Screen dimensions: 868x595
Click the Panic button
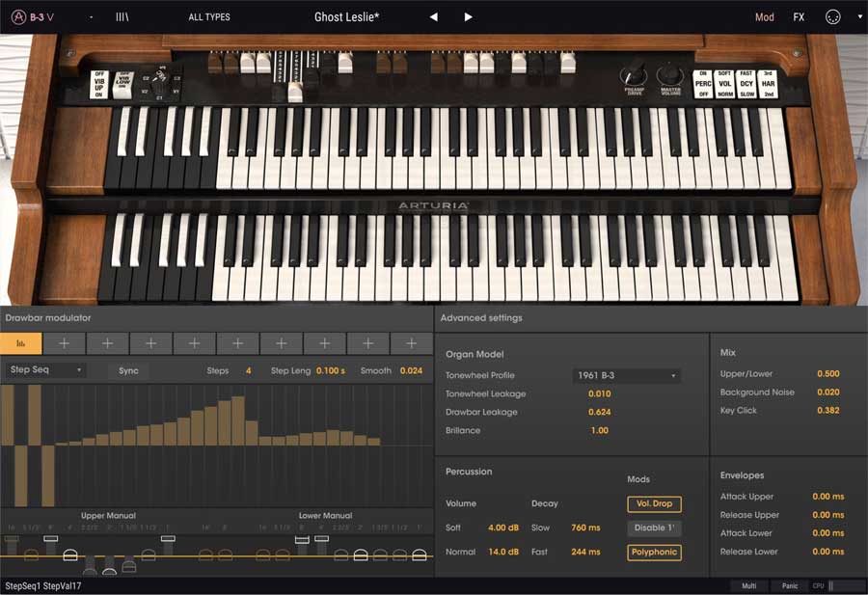(790, 585)
